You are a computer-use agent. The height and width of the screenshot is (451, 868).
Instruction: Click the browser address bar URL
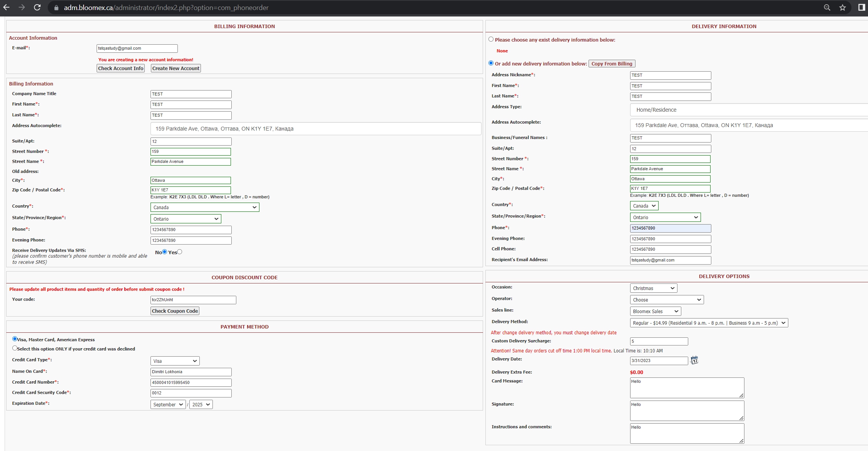click(166, 8)
